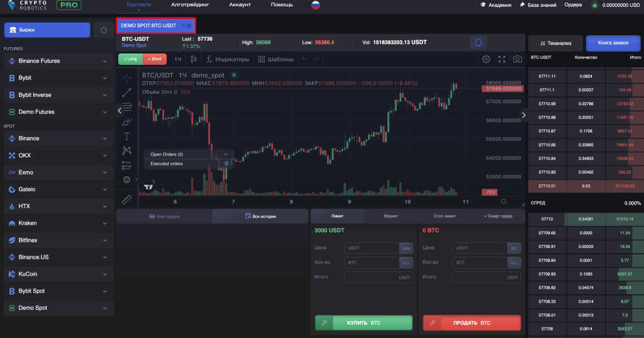Take a chart snapshot with camera icon
Viewport: 644px width, 338px height.
(x=517, y=59)
